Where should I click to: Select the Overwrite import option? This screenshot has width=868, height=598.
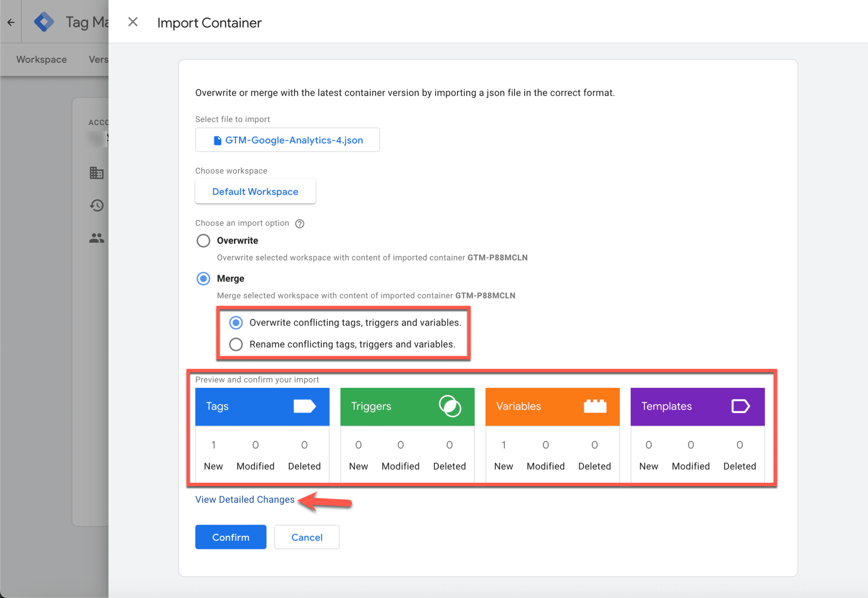[203, 241]
